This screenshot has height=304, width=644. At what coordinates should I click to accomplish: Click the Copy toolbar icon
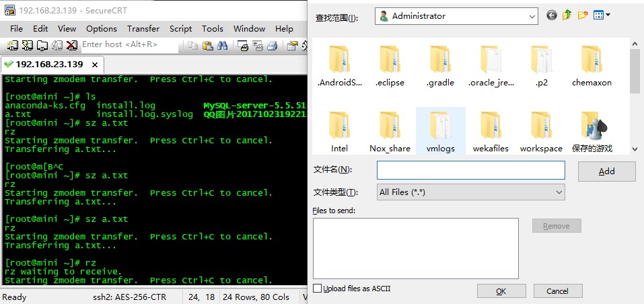192,46
